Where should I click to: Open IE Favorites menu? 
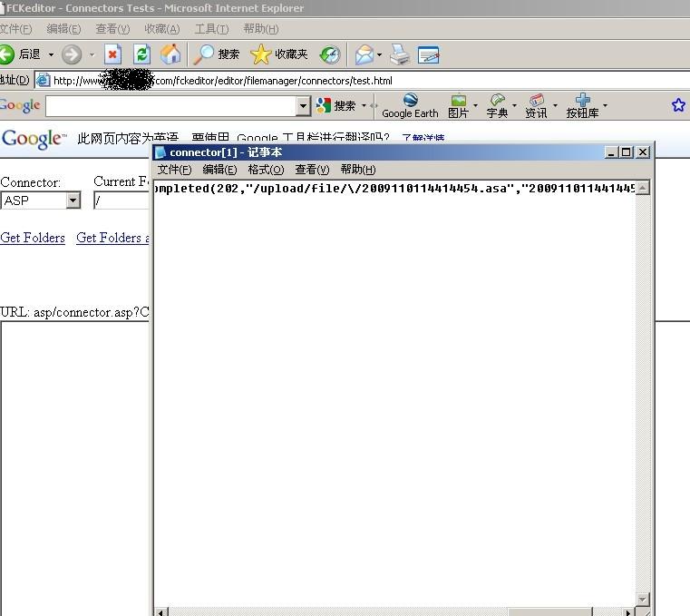pyautogui.click(x=162, y=29)
